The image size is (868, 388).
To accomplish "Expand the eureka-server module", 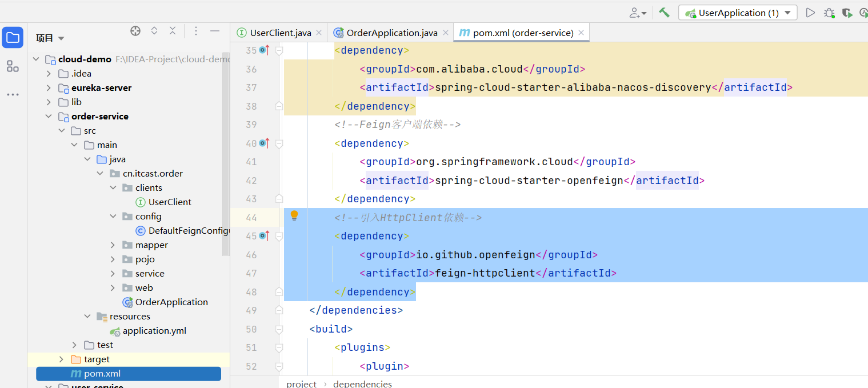I will pos(49,88).
